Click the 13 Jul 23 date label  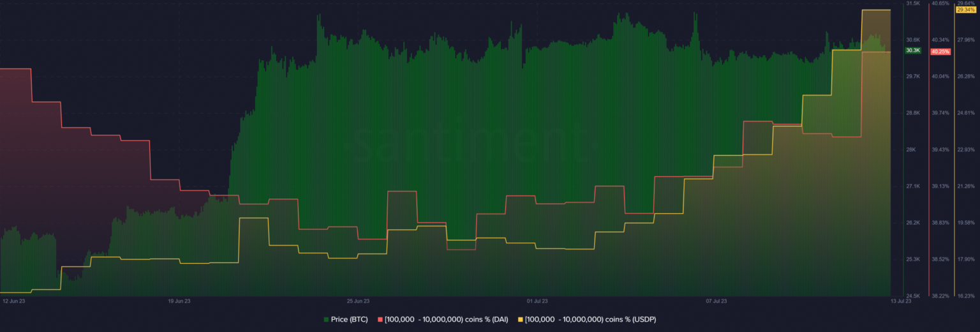901,300
